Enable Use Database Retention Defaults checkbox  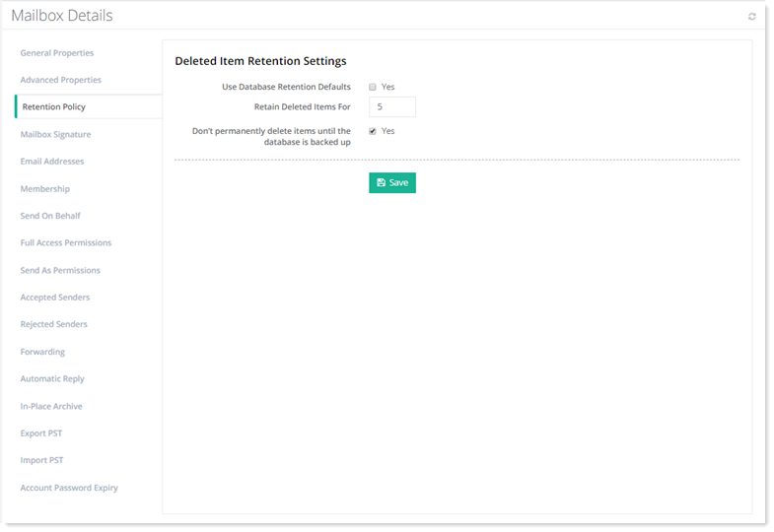(373, 87)
